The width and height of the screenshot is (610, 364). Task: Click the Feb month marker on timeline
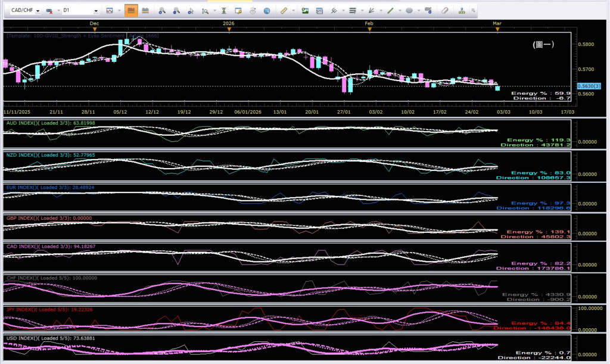(369, 23)
